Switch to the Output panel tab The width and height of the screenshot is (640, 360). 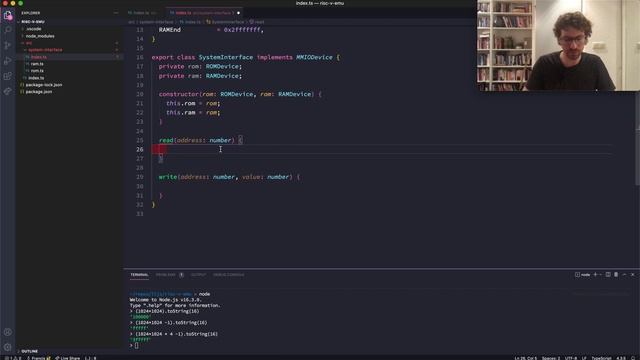[198, 275]
